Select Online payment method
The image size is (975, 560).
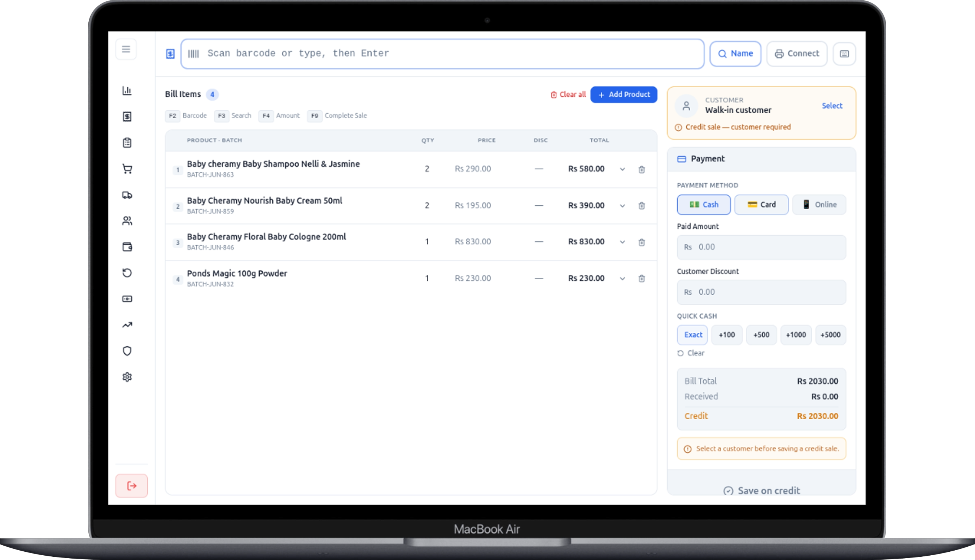pyautogui.click(x=819, y=205)
